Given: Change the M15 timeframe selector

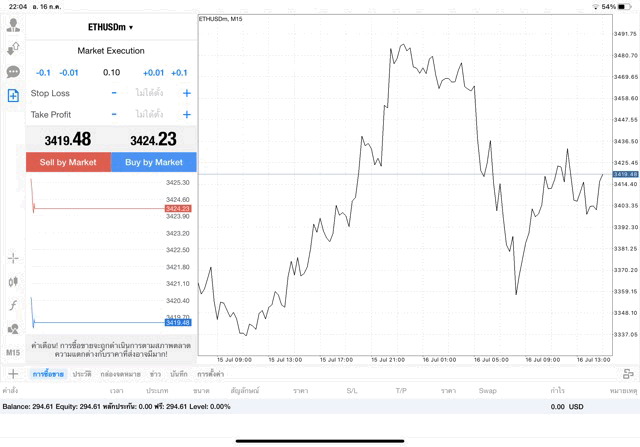Looking at the screenshot, I should point(13,353).
